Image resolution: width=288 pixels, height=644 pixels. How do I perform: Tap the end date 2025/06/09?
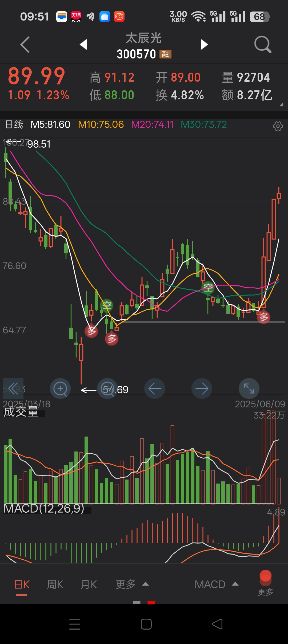[x=260, y=404]
